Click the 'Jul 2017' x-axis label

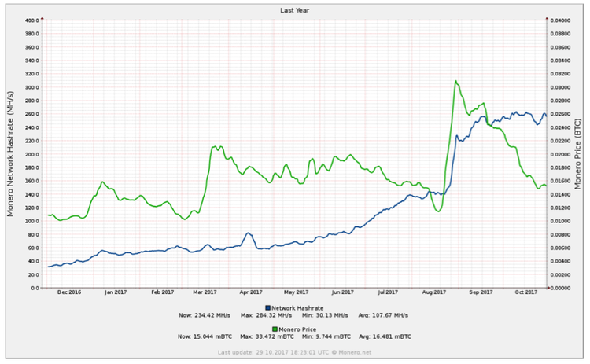(388, 292)
